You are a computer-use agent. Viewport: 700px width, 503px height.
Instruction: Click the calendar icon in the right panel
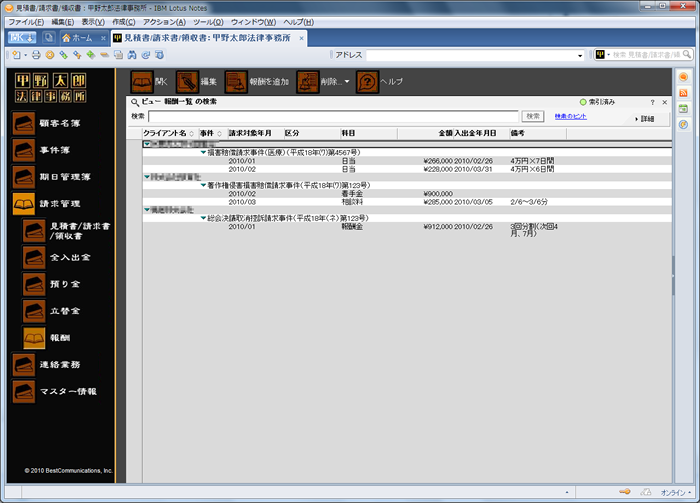(683, 108)
